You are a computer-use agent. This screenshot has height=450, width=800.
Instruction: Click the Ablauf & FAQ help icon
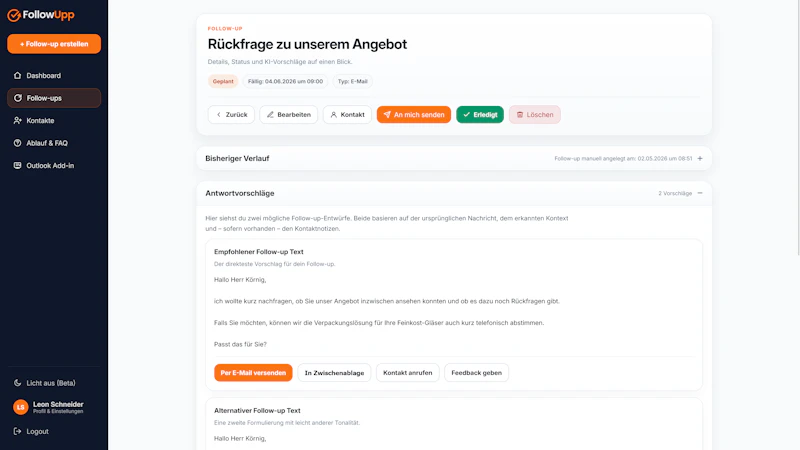(x=17, y=143)
